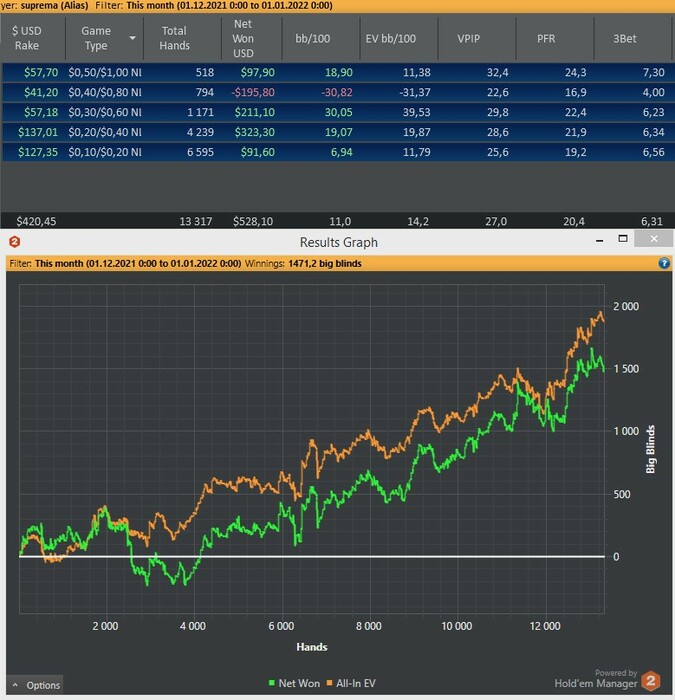The height and width of the screenshot is (700, 675).
Task: Click the 32,4 VPIP cell
Action: click(x=497, y=72)
